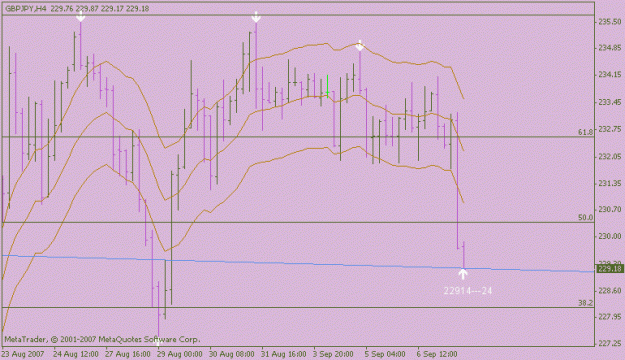The width and height of the screenshot is (625, 360).
Task: Select the 235.50 price axis label
Action: tap(610, 22)
